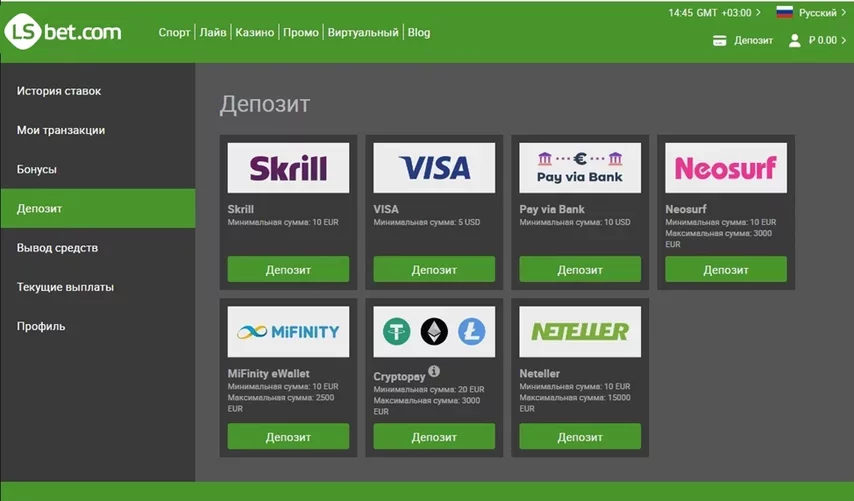
Task: Click 'Минимальная сумма: 5 USD' text
Action: (427, 222)
